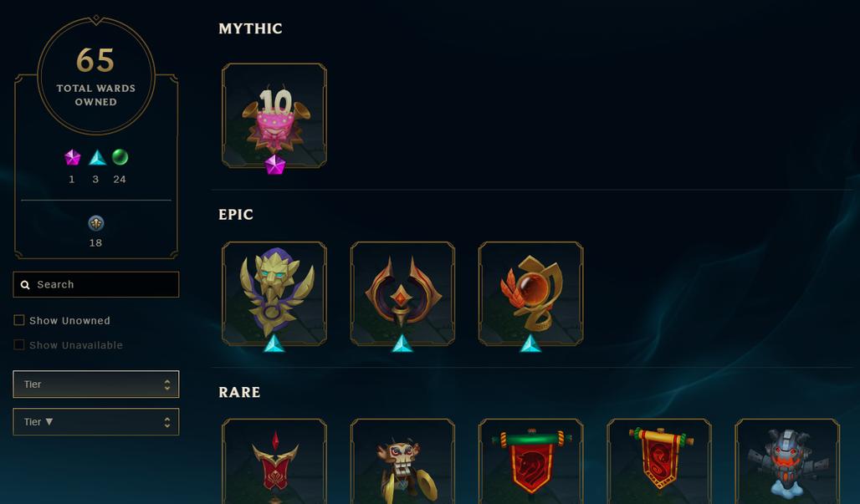Select the red crest Rare ward
The height and width of the screenshot is (504, 860).
pyautogui.click(x=274, y=461)
